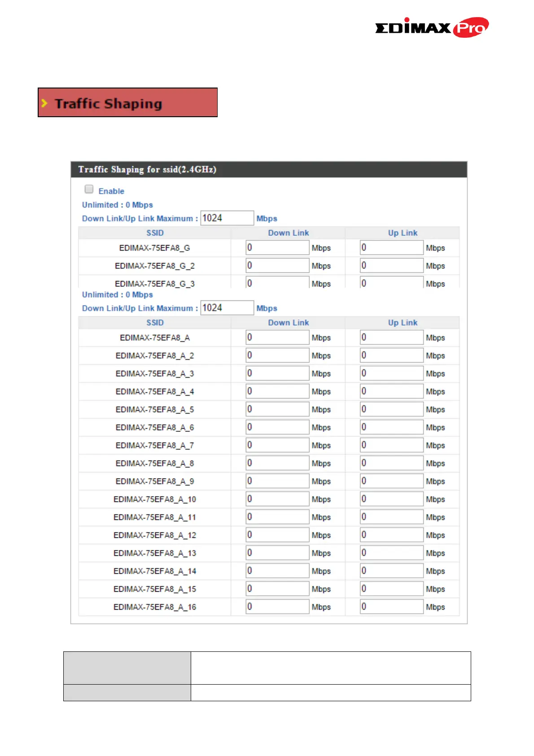534x756 pixels.
Task: Set Down Link for EDIMAX-75EFA8_A_6
Action: [x=278, y=427]
